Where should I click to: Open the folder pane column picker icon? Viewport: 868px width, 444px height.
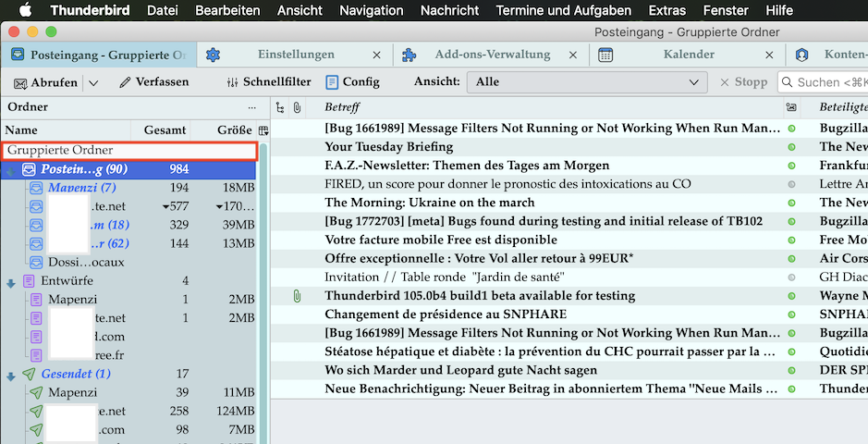point(263,130)
